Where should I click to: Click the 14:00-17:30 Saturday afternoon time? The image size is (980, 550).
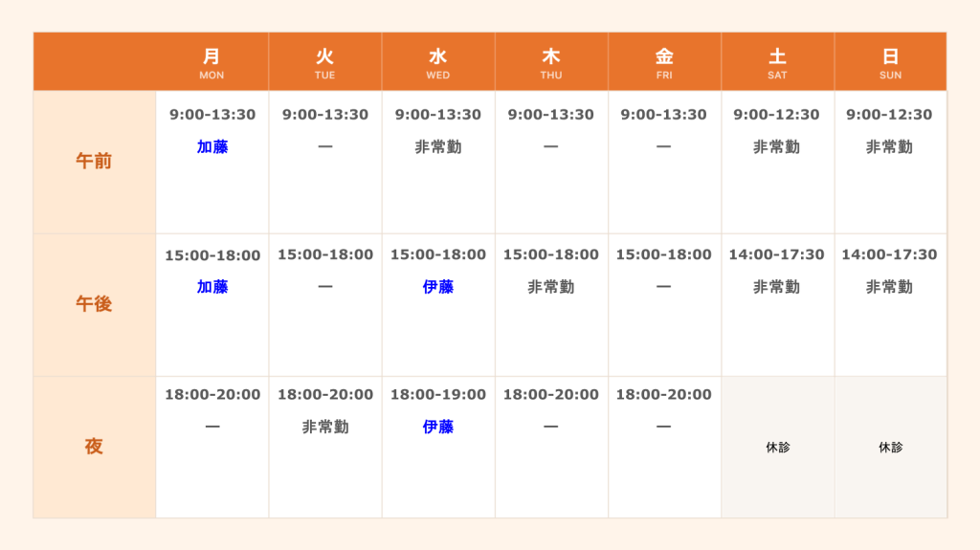coord(776,254)
